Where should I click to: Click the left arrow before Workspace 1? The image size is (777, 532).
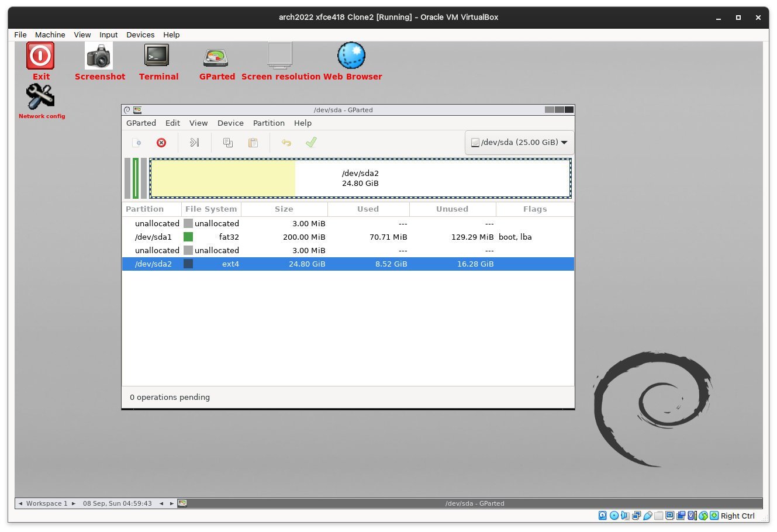(x=20, y=503)
